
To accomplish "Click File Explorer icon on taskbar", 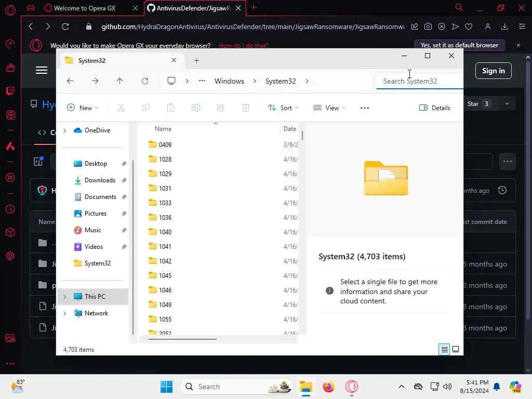I will click(305, 387).
